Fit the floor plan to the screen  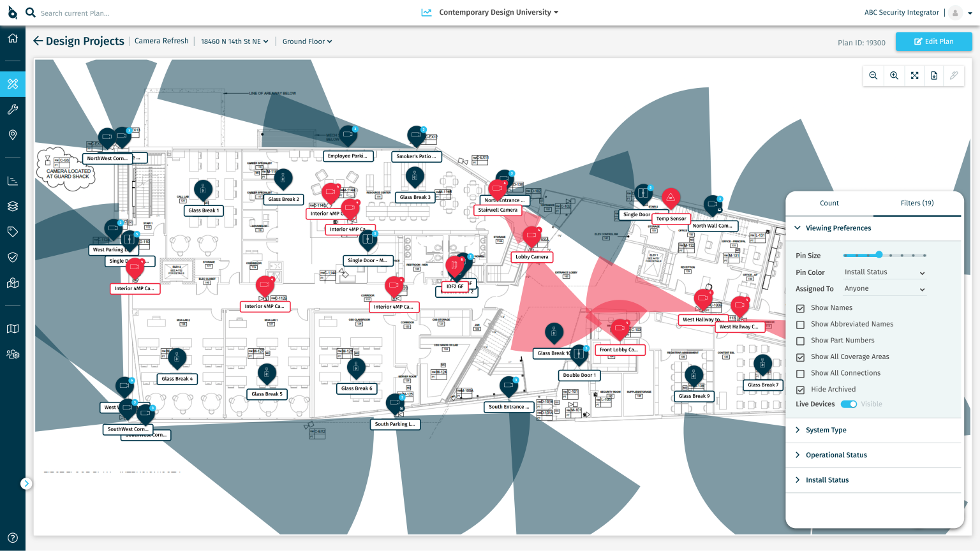(x=914, y=75)
